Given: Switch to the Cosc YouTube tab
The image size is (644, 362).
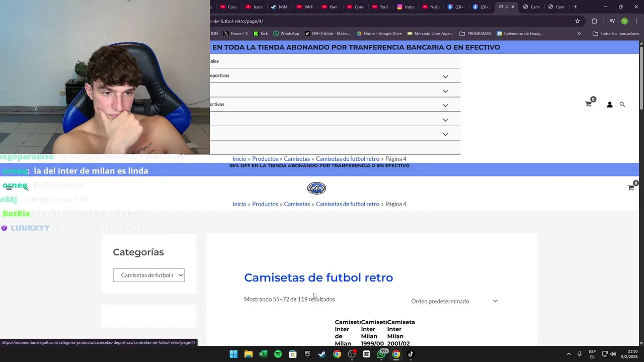Looking at the screenshot, I should point(228,7).
